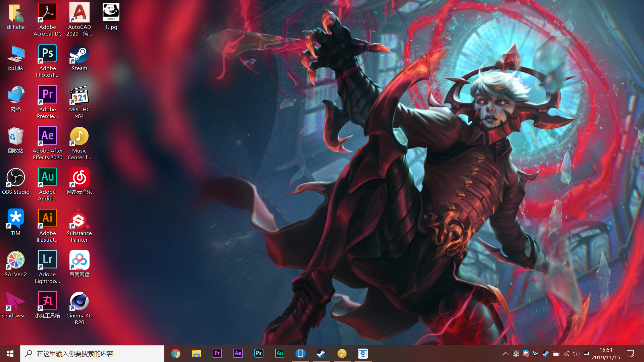Select the Adobe Lightroom desktop shortcut
Viewport: 644px width, 362px height.
(x=48, y=267)
